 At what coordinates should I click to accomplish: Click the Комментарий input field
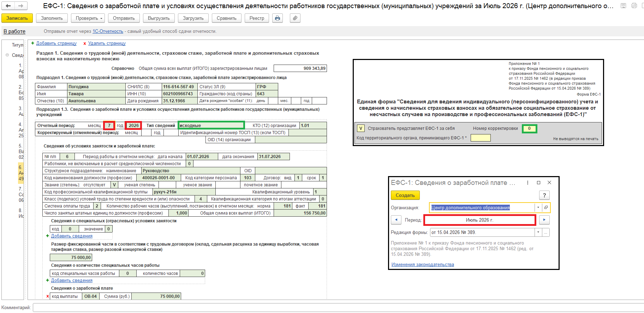click(x=338, y=307)
